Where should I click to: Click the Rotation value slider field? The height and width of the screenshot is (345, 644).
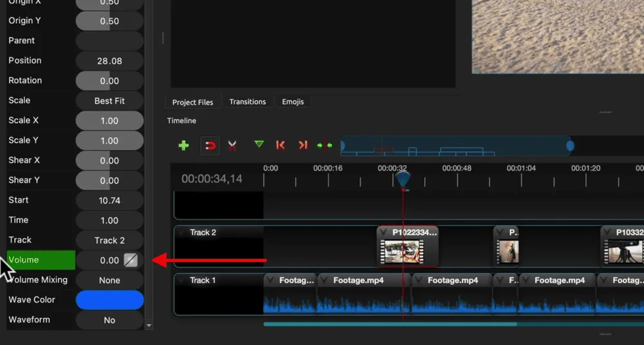tap(109, 81)
